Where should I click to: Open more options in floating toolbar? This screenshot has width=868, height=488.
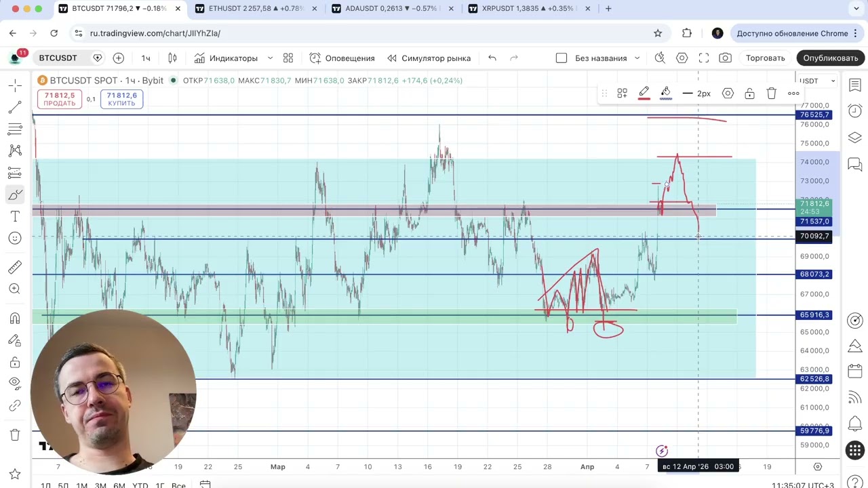coord(793,94)
